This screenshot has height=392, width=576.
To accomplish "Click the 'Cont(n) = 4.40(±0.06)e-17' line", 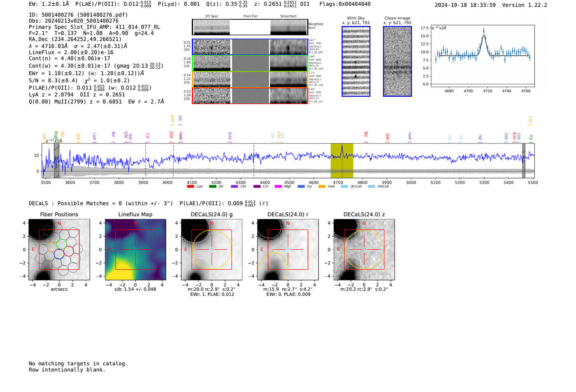I will click(x=70, y=58).
